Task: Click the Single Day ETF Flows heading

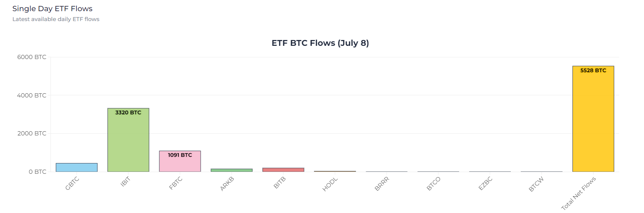Action: 53,9
